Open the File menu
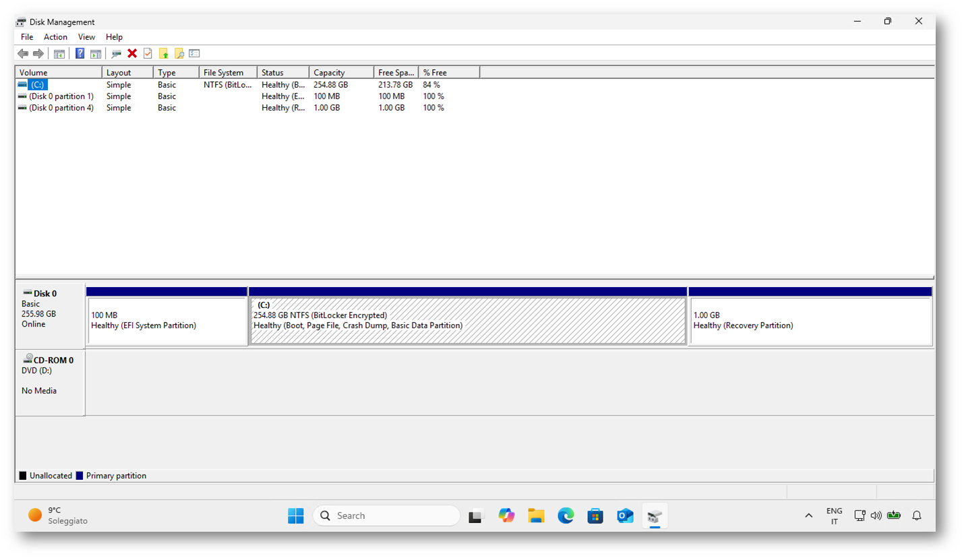This screenshot has height=560, width=964. point(27,37)
